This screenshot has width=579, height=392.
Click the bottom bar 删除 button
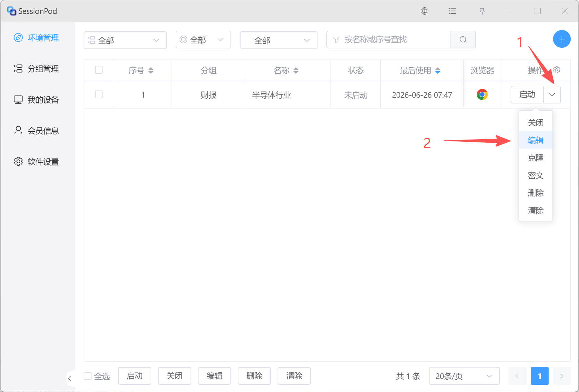pyautogui.click(x=254, y=376)
